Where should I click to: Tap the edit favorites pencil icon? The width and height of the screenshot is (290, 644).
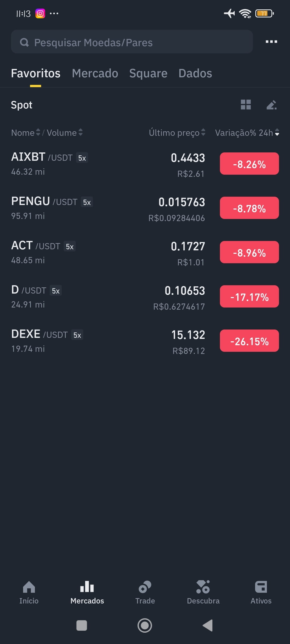271,105
